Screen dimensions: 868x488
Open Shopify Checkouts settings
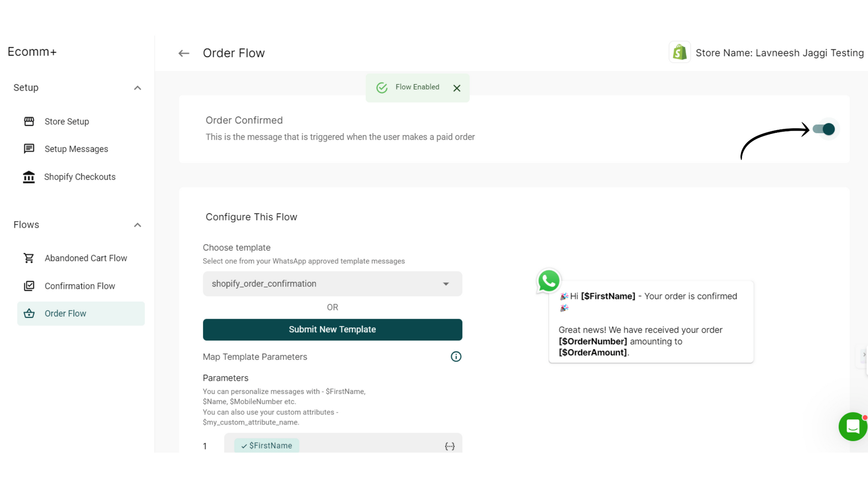(x=80, y=177)
